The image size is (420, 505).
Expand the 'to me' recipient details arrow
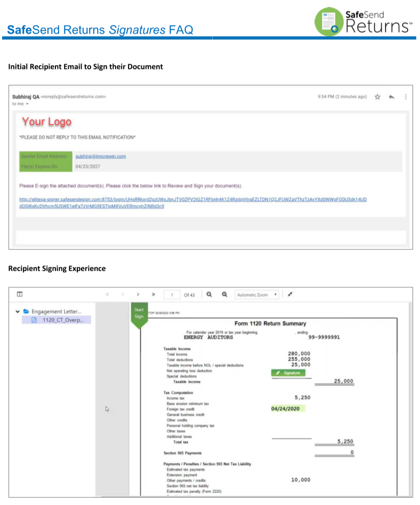[27, 103]
